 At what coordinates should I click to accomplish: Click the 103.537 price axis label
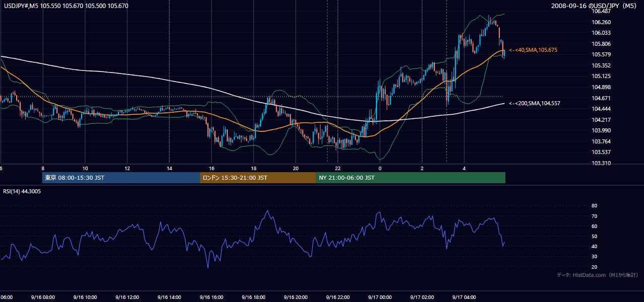pos(601,152)
